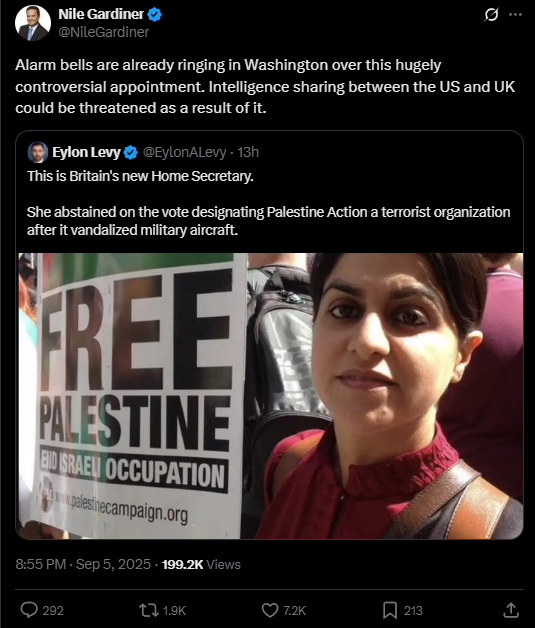Screen dimensions: 535x628
Task: Like the post with heart icon
Action: tap(270, 610)
